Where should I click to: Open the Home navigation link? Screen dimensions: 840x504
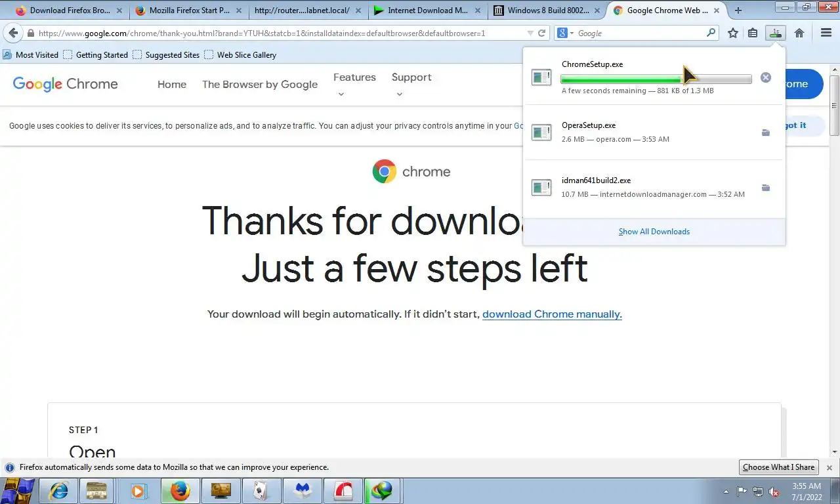172,84
